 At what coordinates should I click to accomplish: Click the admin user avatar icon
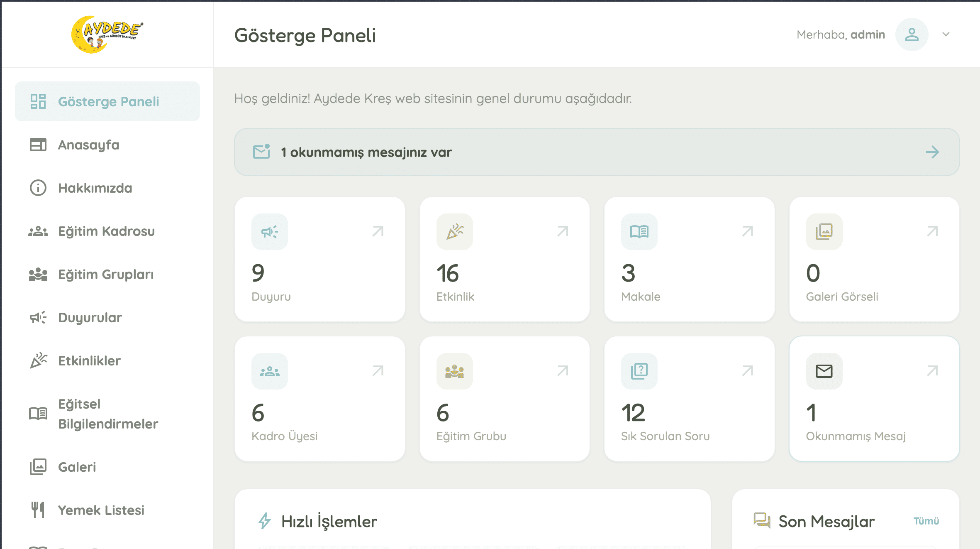click(x=912, y=34)
